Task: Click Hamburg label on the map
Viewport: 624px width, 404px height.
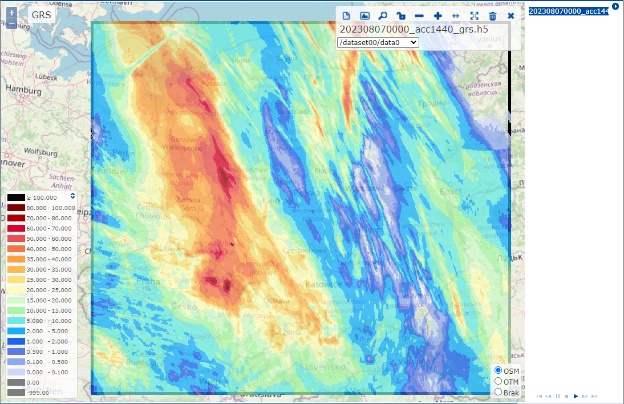Action: [x=23, y=90]
